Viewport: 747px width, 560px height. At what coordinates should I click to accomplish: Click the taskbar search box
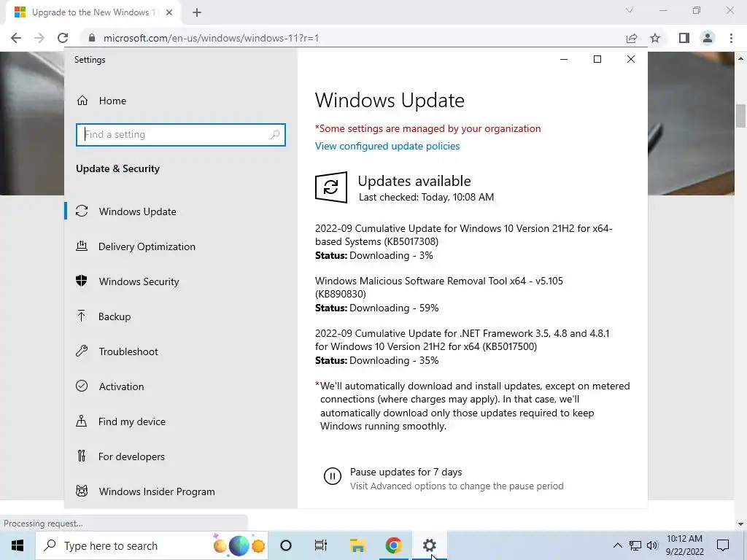[x=152, y=545]
